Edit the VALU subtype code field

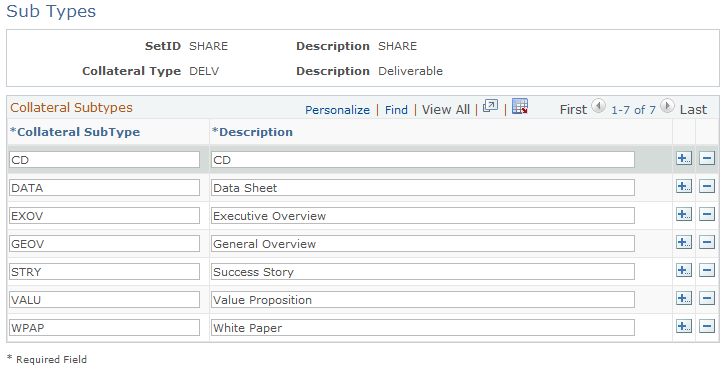tap(104, 300)
